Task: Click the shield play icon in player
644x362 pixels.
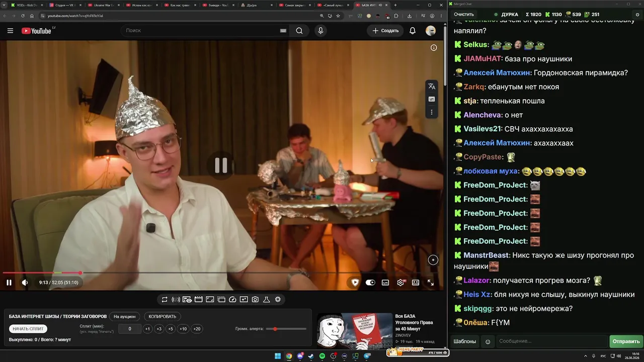Action: [355, 283]
